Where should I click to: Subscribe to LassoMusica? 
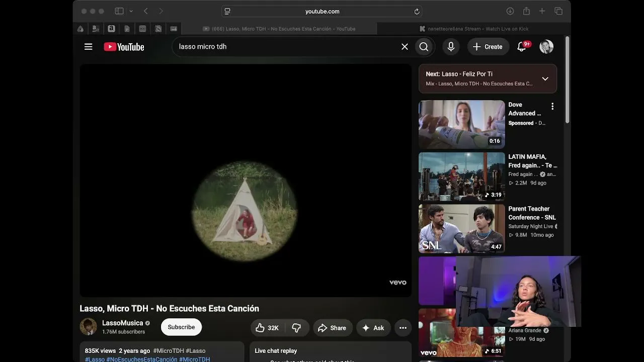coord(181,327)
